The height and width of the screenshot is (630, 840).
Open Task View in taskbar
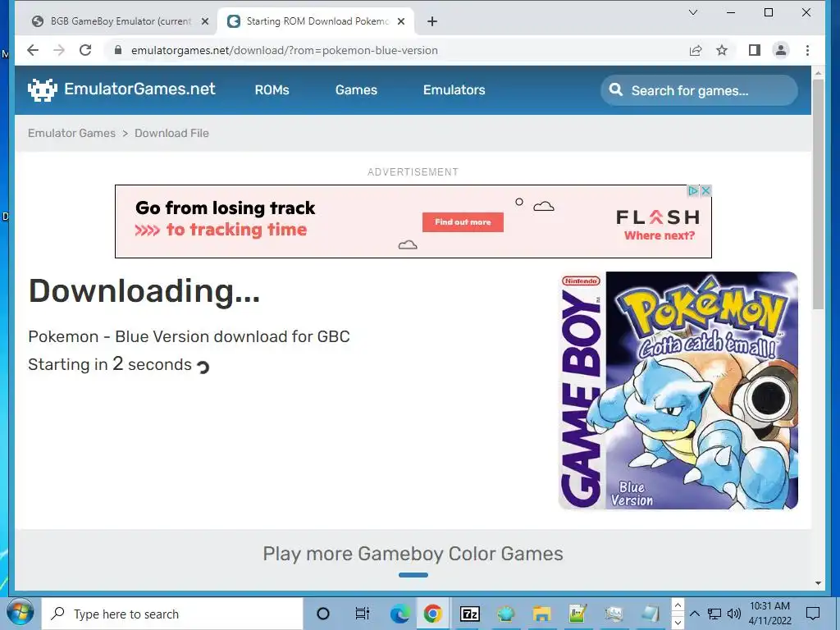[x=362, y=614]
